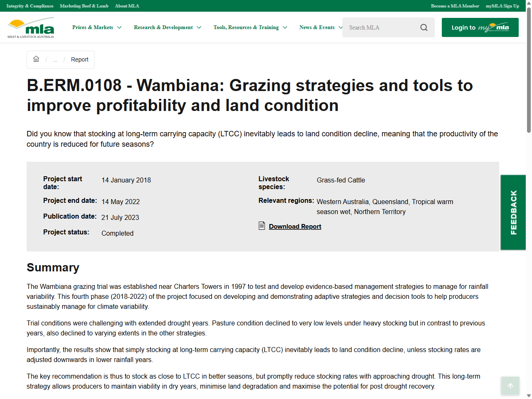532x399 pixels.
Task: Select About MLA in the top bar
Action: 127,6
